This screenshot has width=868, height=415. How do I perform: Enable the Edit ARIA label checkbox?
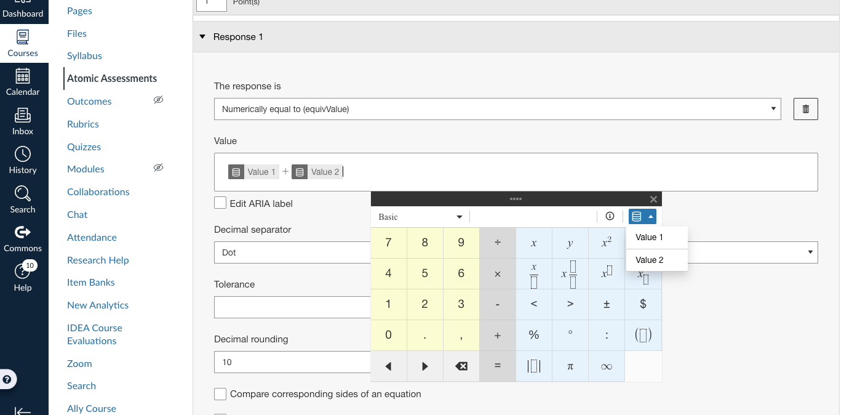220,203
